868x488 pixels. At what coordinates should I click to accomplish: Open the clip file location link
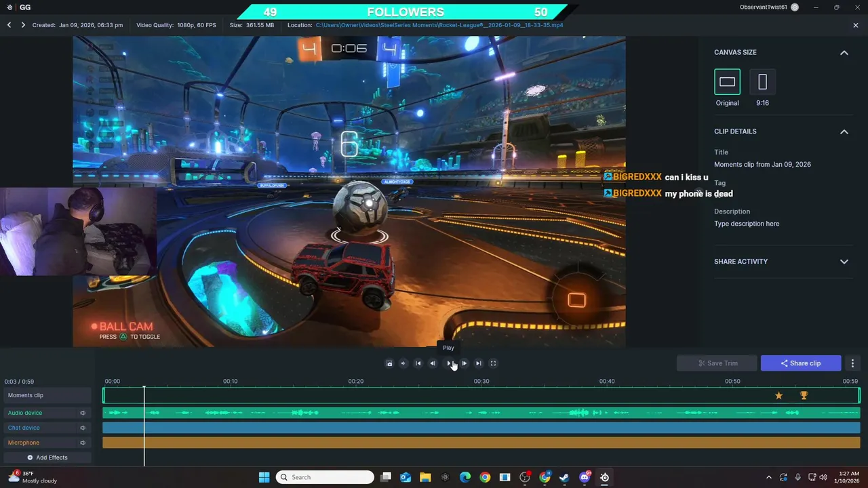pyautogui.click(x=439, y=25)
